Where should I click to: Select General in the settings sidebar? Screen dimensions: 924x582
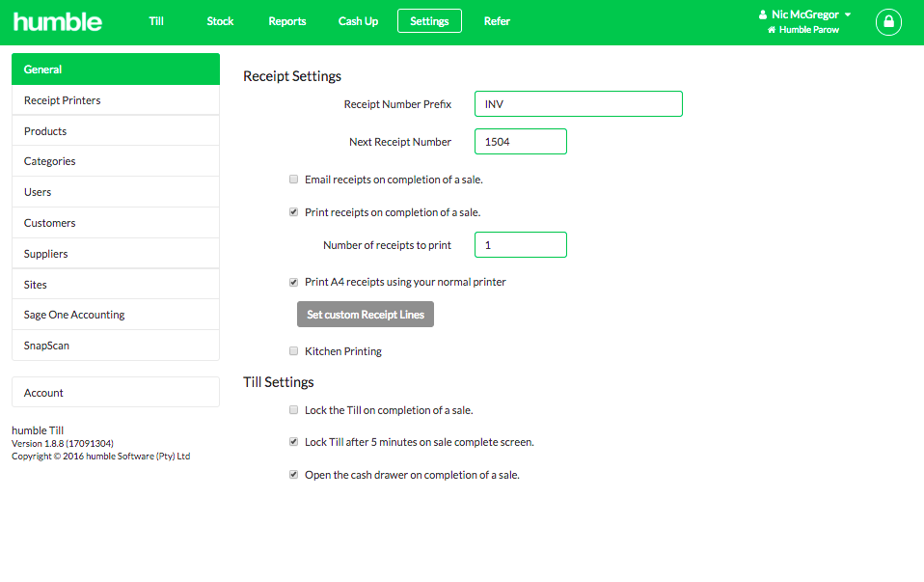click(116, 69)
